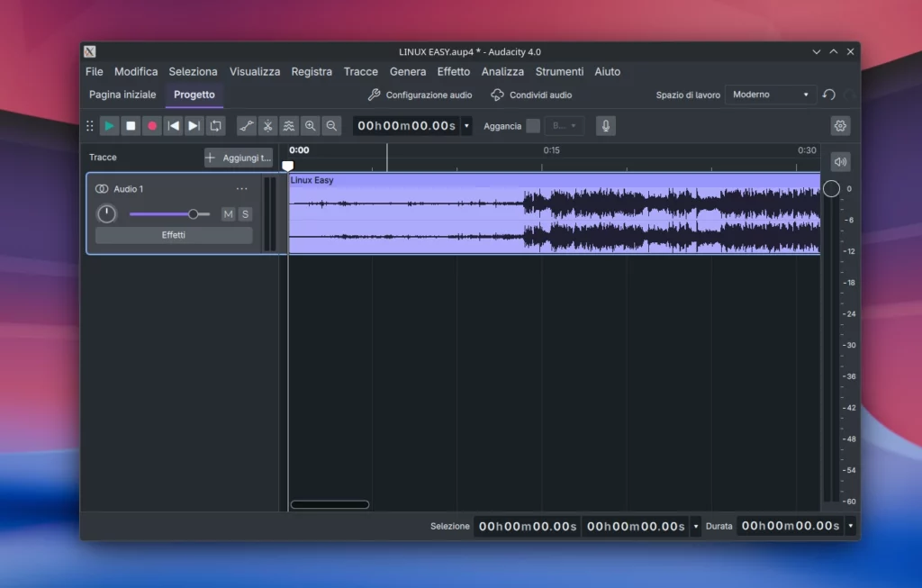The height and width of the screenshot is (588, 922).
Task: Skip to end of project
Action: click(194, 126)
